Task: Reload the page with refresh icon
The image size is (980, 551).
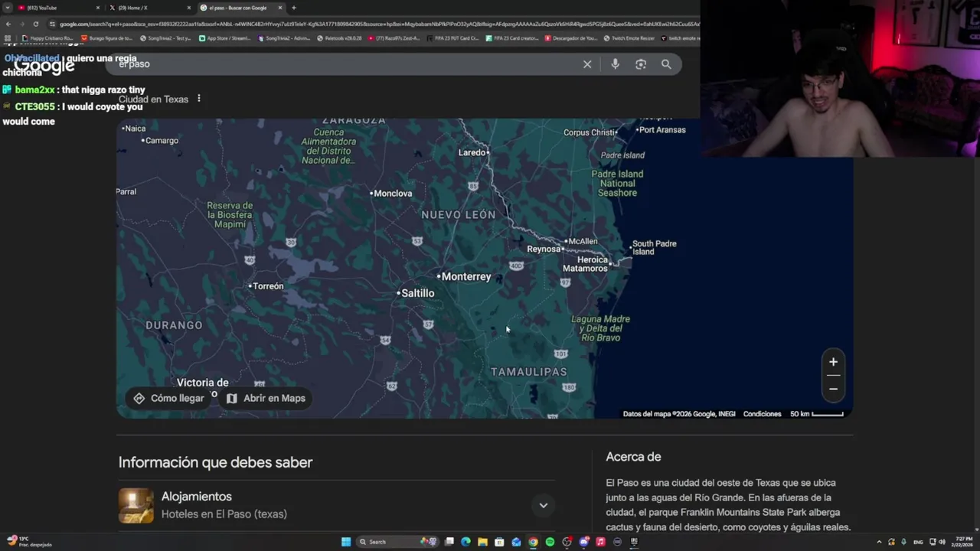Action: (35, 24)
